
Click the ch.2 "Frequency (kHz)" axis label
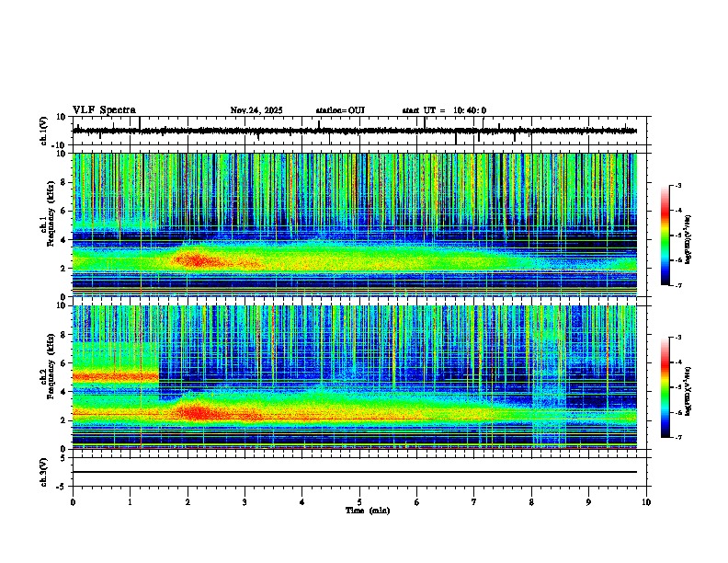(51, 366)
